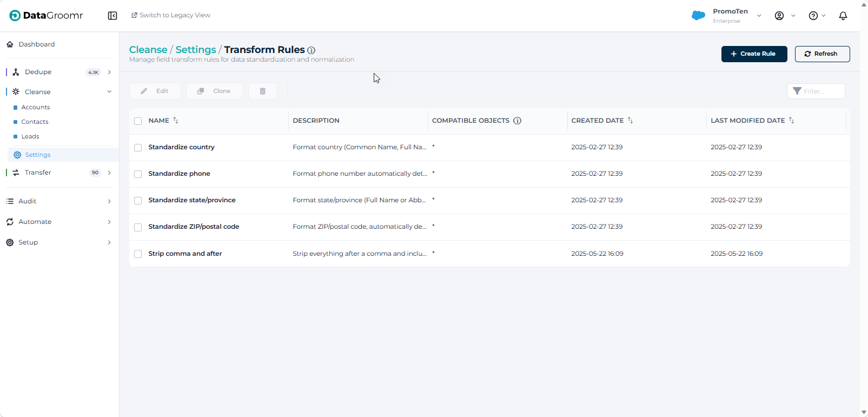868x417 pixels.
Task: Collapse the sidebar panel icon
Action: click(x=112, y=16)
